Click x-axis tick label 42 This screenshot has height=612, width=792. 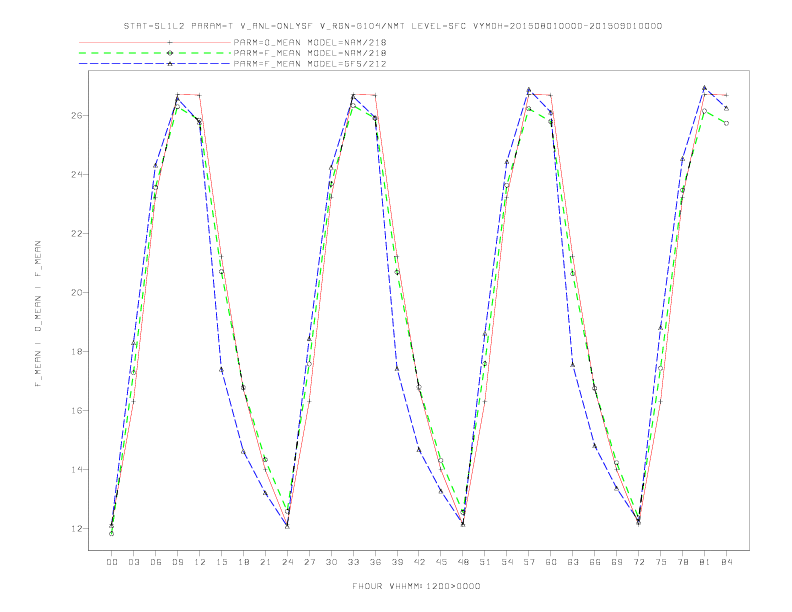419,562
